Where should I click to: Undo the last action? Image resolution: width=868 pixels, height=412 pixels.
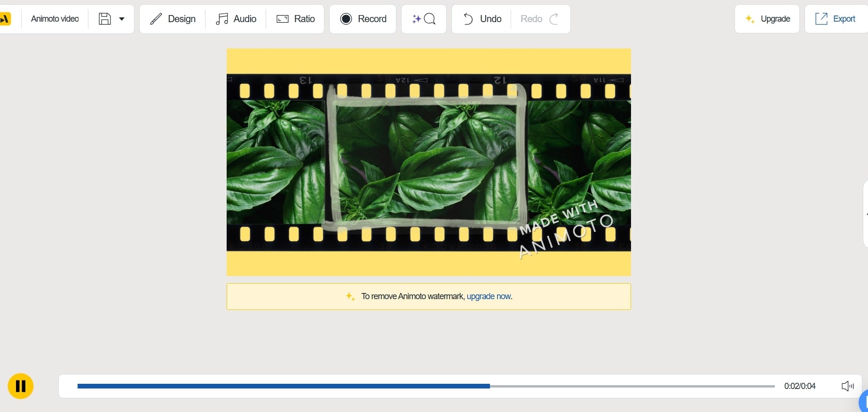(482, 19)
